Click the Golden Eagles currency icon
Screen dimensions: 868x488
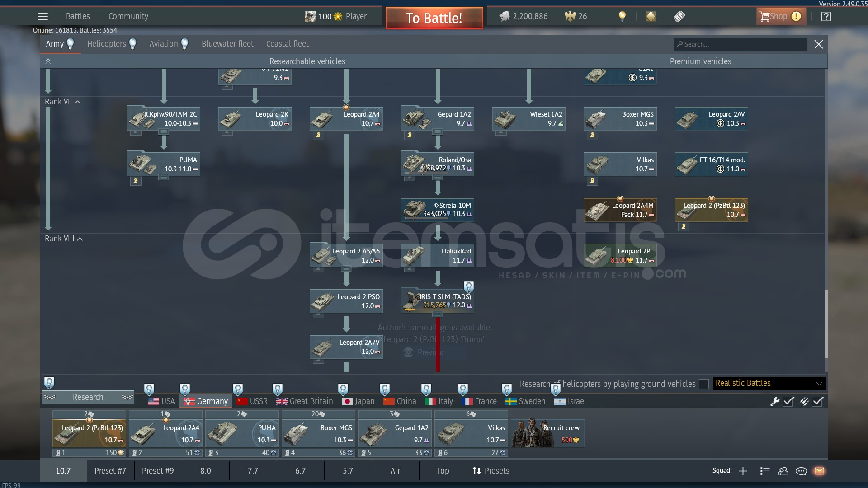[x=570, y=17]
